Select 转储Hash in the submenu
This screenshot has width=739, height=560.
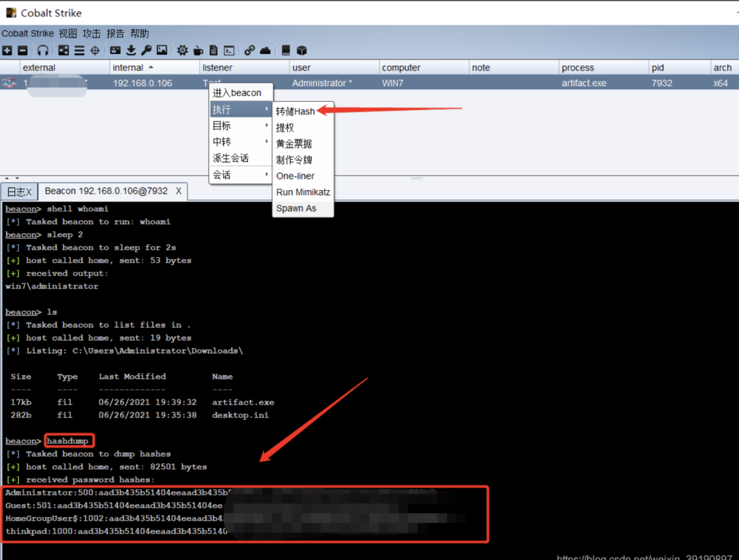(303, 111)
